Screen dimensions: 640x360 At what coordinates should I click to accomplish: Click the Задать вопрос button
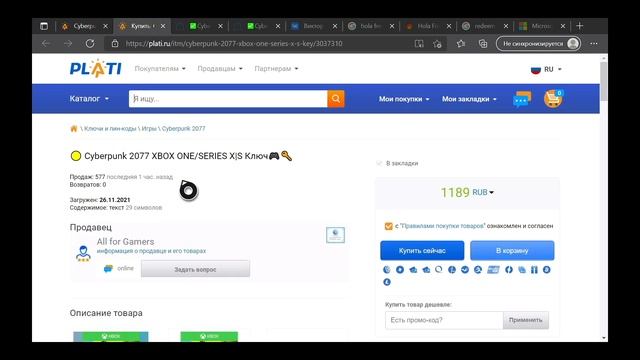(195, 269)
